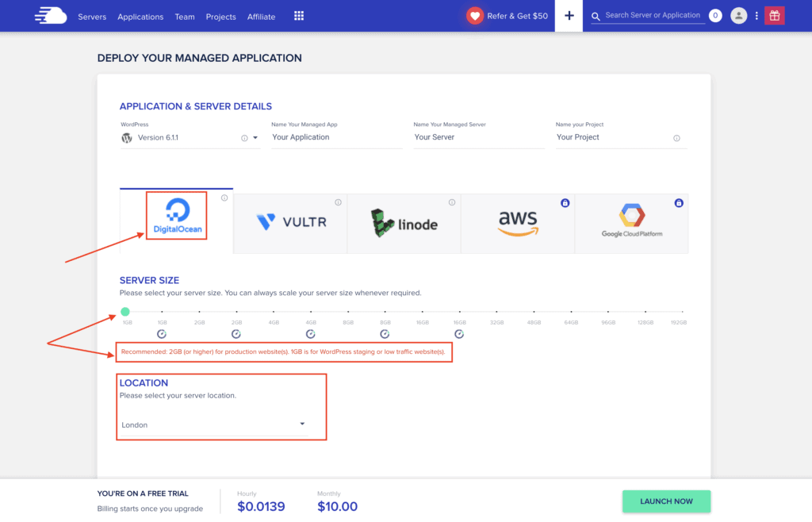Select the Vultr provider tab
Screen dimensions: 812x522
coord(290,224)
